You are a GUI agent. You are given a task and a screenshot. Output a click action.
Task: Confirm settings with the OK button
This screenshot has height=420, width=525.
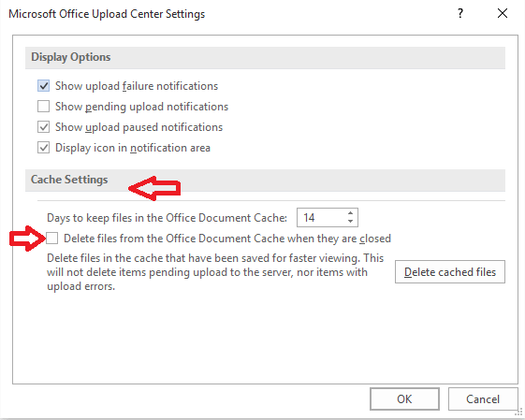pyautogui.click(x=404, y=398)
